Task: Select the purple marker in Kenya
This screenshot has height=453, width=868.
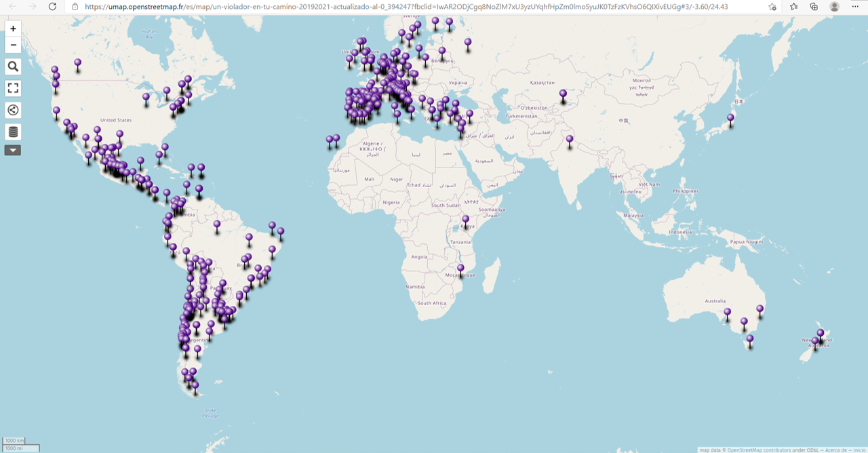Action: (465, 220)
